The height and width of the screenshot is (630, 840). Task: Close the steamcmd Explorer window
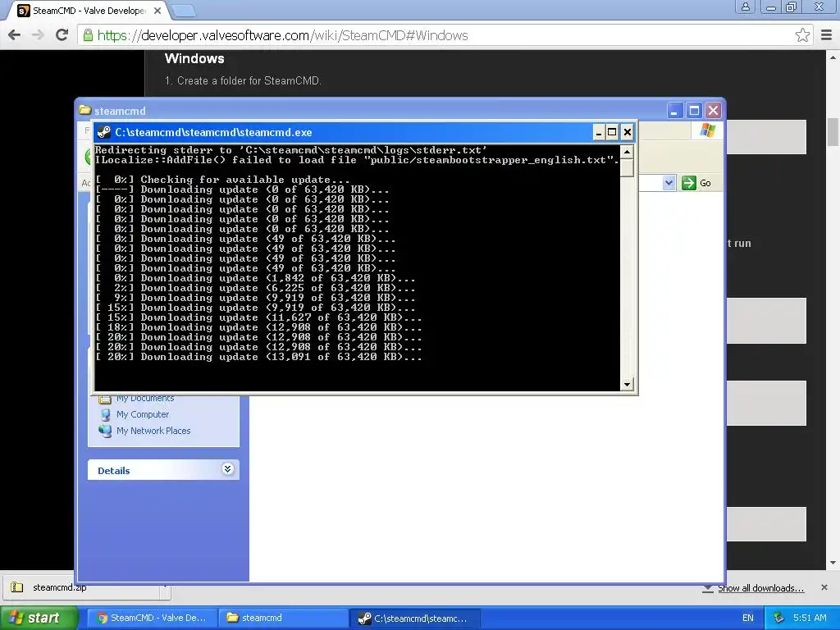coord(713,111)
